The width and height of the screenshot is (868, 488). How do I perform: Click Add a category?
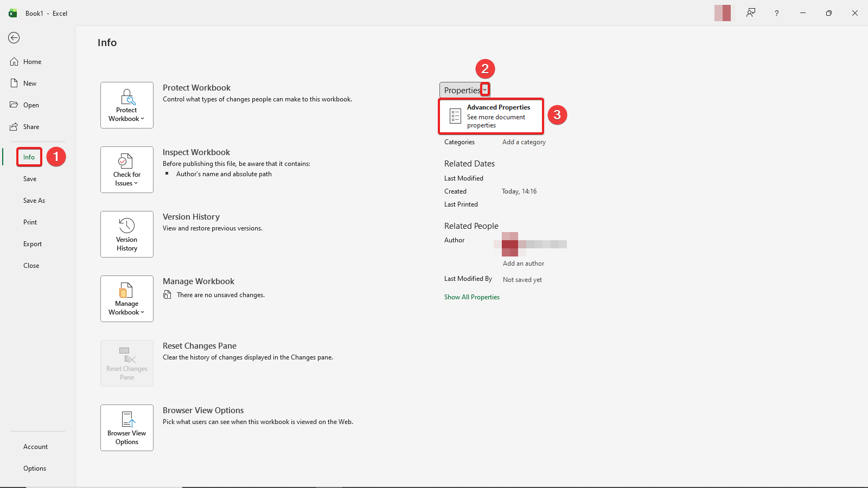point(524,142)
